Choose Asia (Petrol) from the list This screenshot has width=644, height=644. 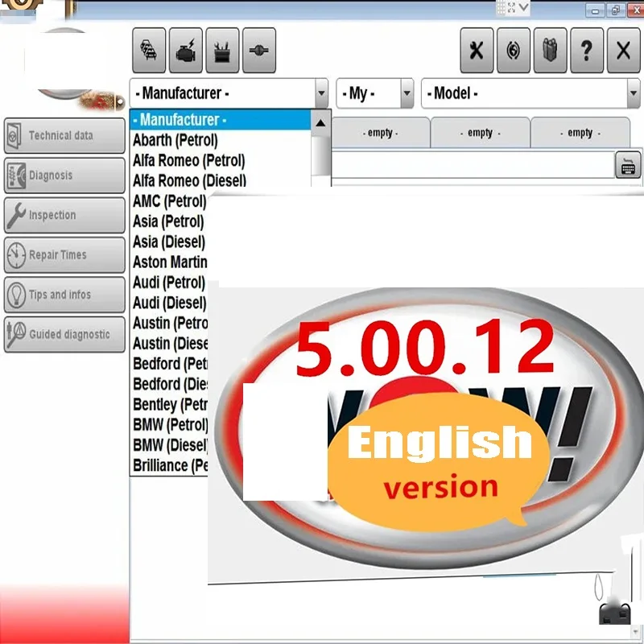click(168, 222)
